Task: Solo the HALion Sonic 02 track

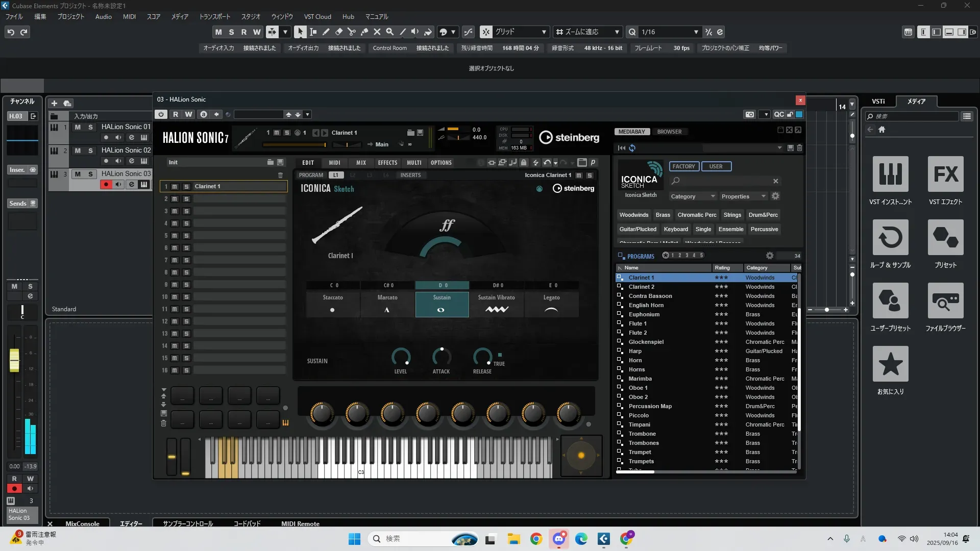Action: point(90,151)
